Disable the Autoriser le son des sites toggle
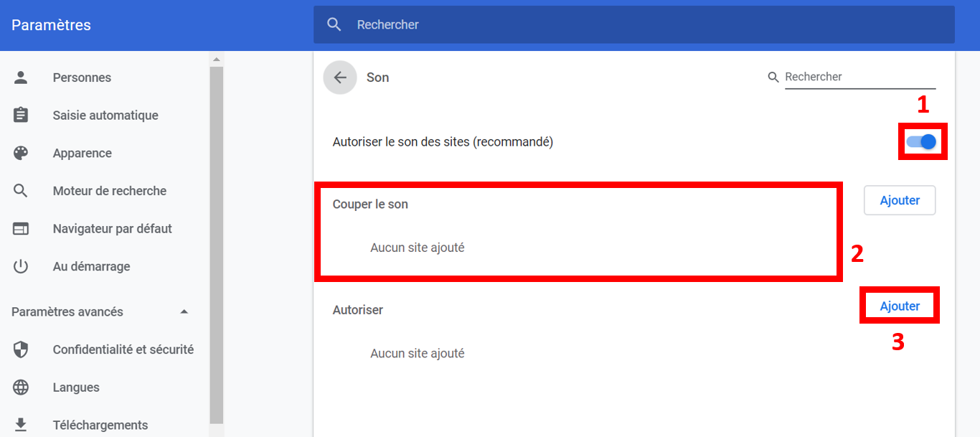This screenshot has height=437, width=980. [922, 142]
